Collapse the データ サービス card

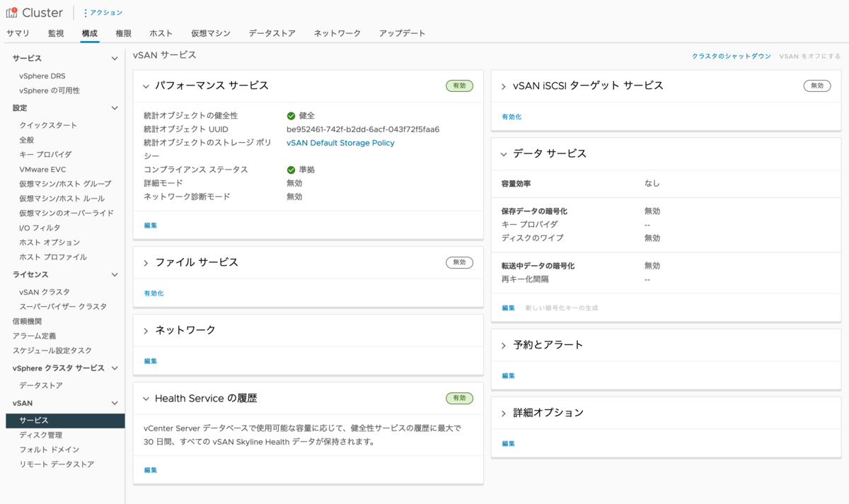click(504, 154)
